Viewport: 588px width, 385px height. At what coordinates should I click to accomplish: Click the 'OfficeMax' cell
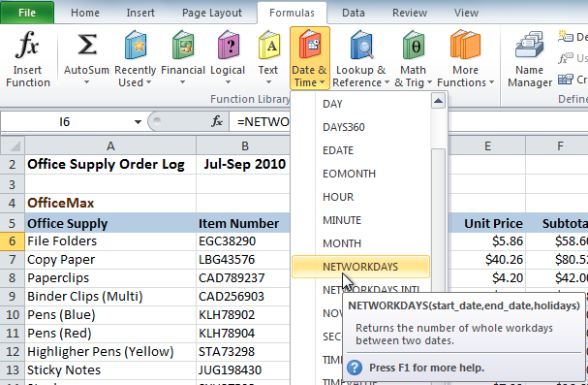click(x=110, y=203)
